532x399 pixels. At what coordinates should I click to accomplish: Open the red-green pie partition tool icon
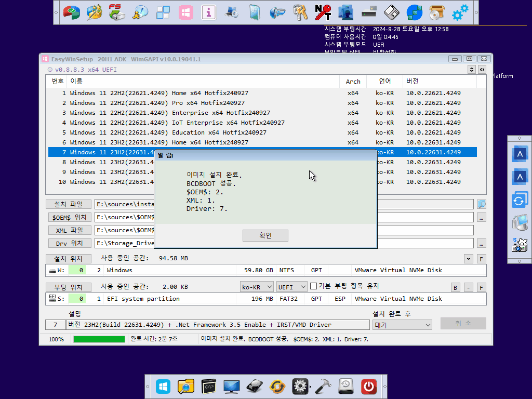click(x=72, y=12)
